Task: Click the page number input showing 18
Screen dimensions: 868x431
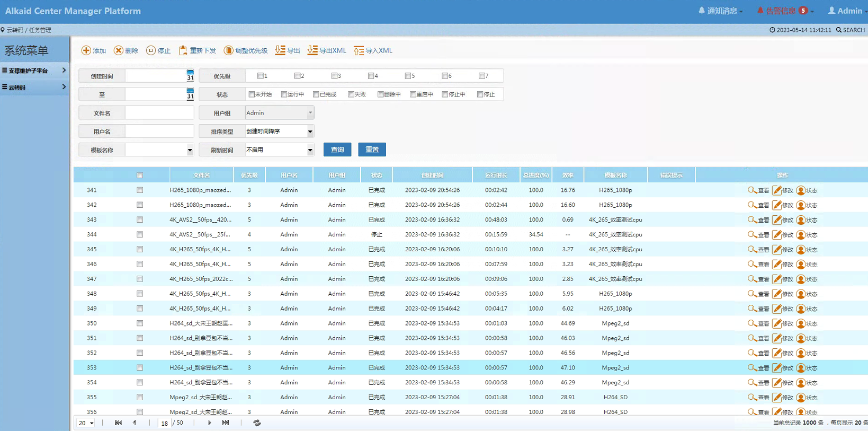Action: pos(165,423)
